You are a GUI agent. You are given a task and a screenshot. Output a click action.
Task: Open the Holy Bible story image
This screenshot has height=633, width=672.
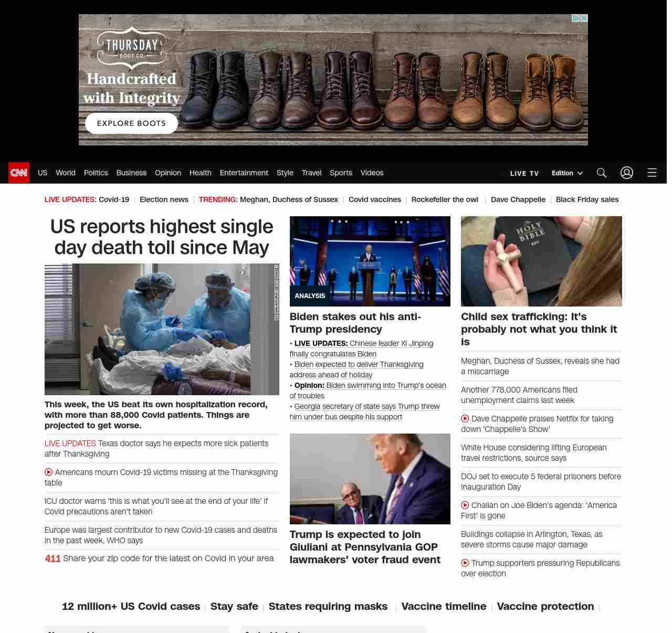pos(541,261)
